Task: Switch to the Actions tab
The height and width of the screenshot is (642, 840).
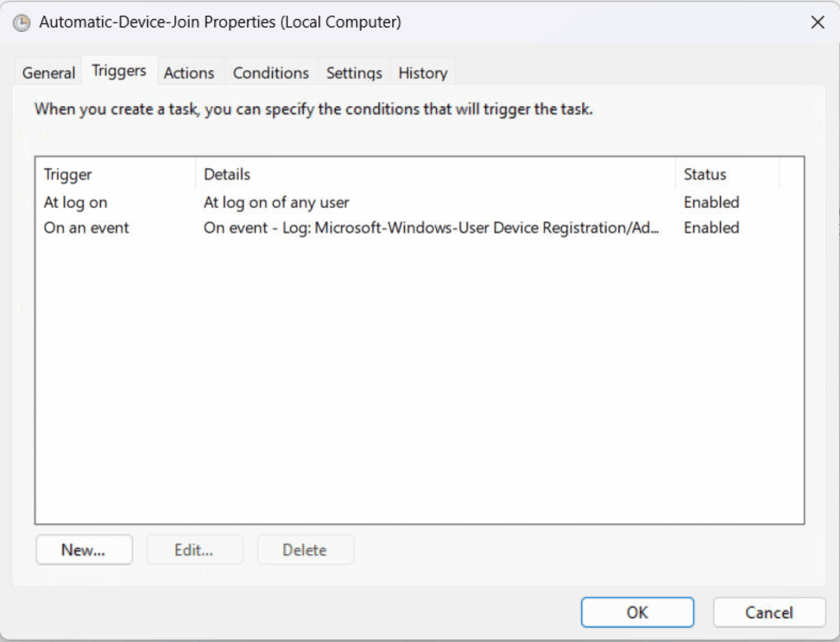Action: (x=189, y=72)
